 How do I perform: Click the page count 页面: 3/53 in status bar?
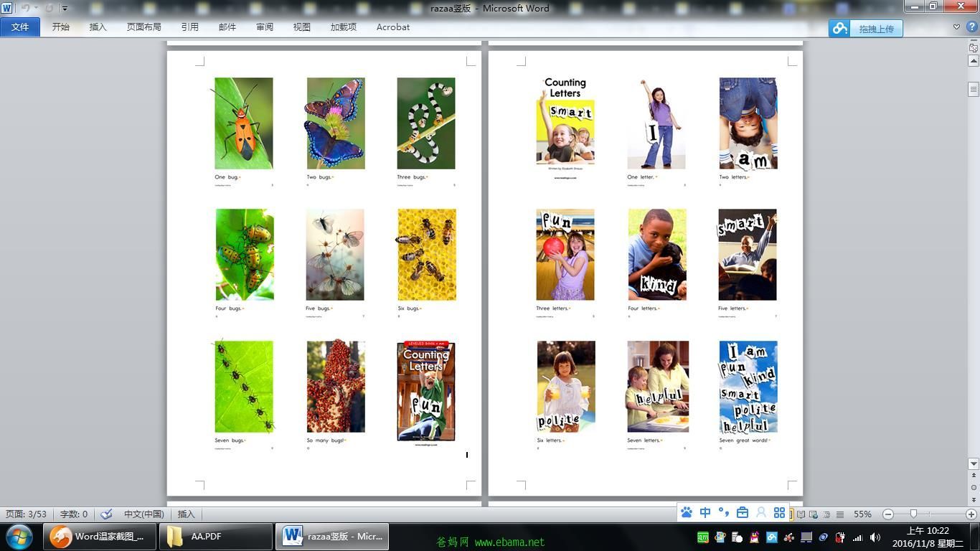(x=26, y=514)
